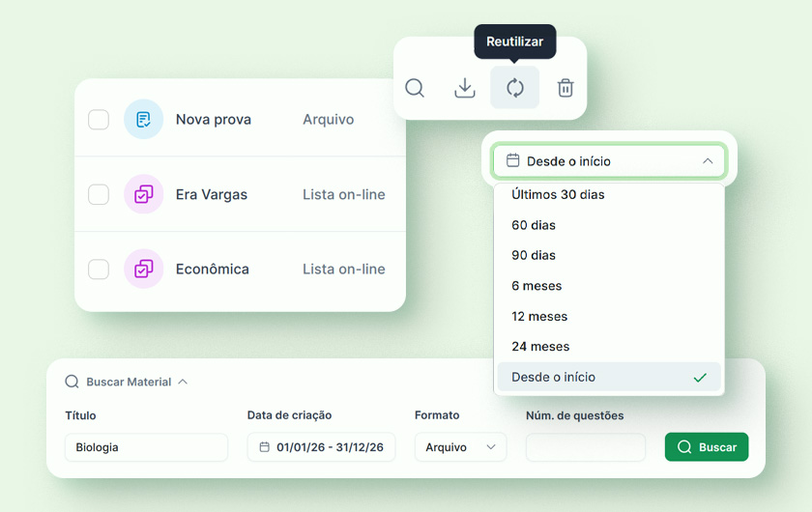Click the download icon in the toolbar
The image size is (812, 512).
(465, 88)
